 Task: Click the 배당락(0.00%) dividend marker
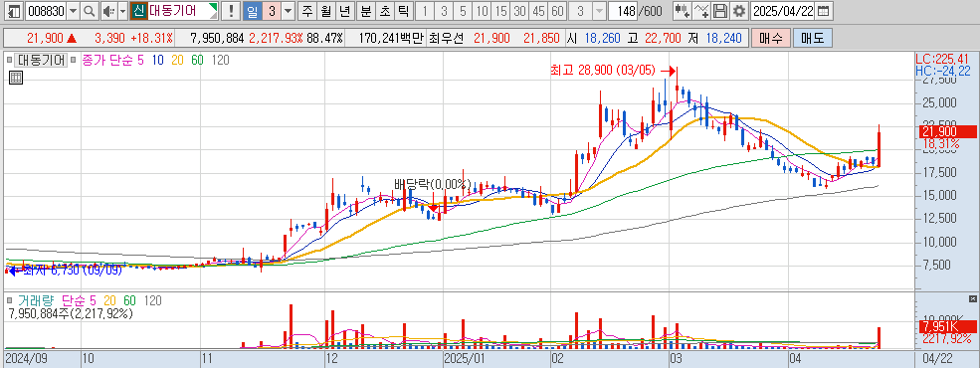point(432,184)
